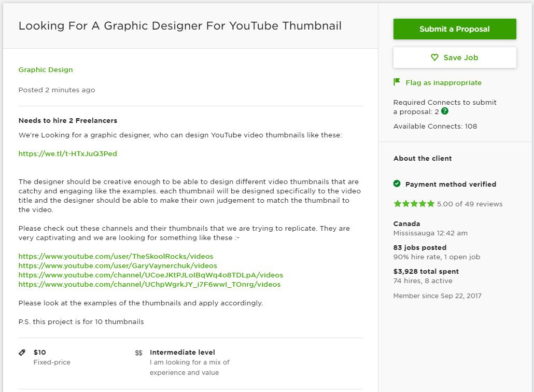Image resolution: width=534 pixels, height=392 pixels.
Task: Click the price tag icon beside $10
Action: coord(22,353)
